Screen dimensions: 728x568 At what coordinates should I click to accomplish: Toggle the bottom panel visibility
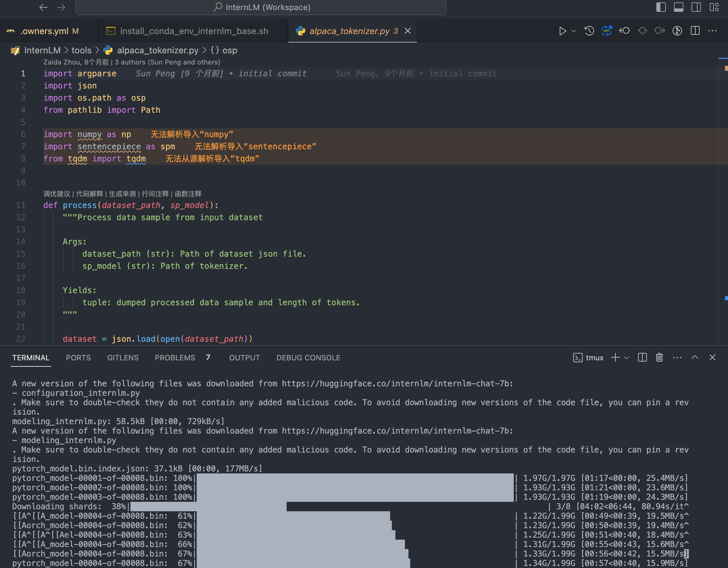[678, 7]
